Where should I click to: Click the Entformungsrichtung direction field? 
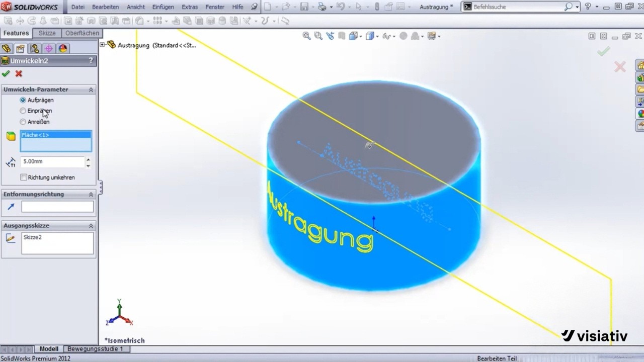57,207
